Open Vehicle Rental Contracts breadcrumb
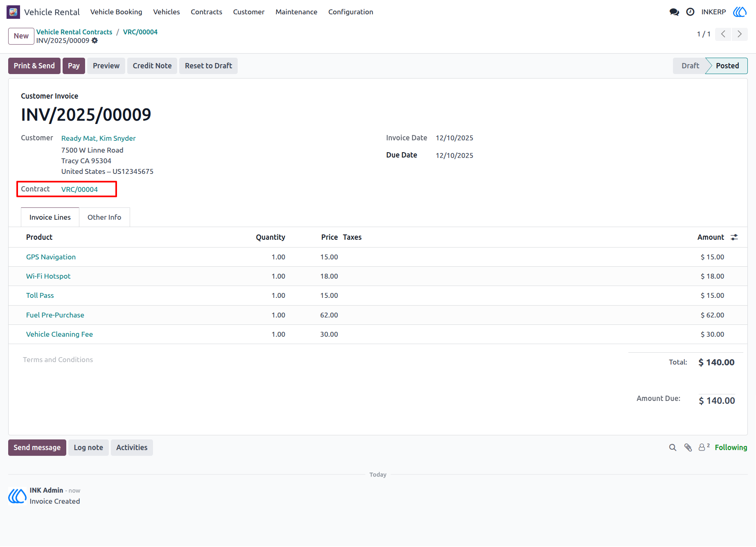Image resolution: width=756 pixels, height=547 pixels. coord(74,32)
